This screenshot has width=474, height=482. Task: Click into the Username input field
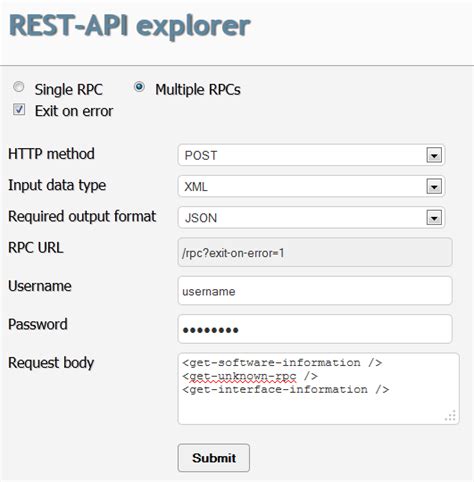[x=315, y=291]
